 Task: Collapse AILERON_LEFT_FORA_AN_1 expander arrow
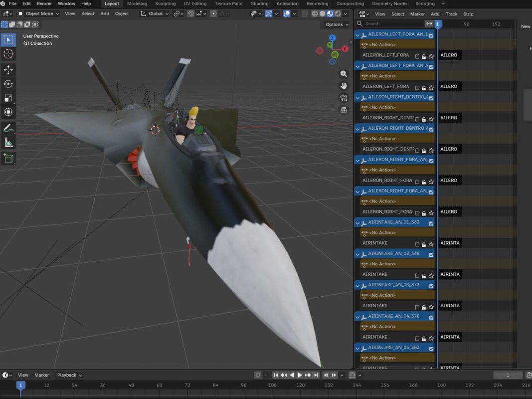point(357,35)
